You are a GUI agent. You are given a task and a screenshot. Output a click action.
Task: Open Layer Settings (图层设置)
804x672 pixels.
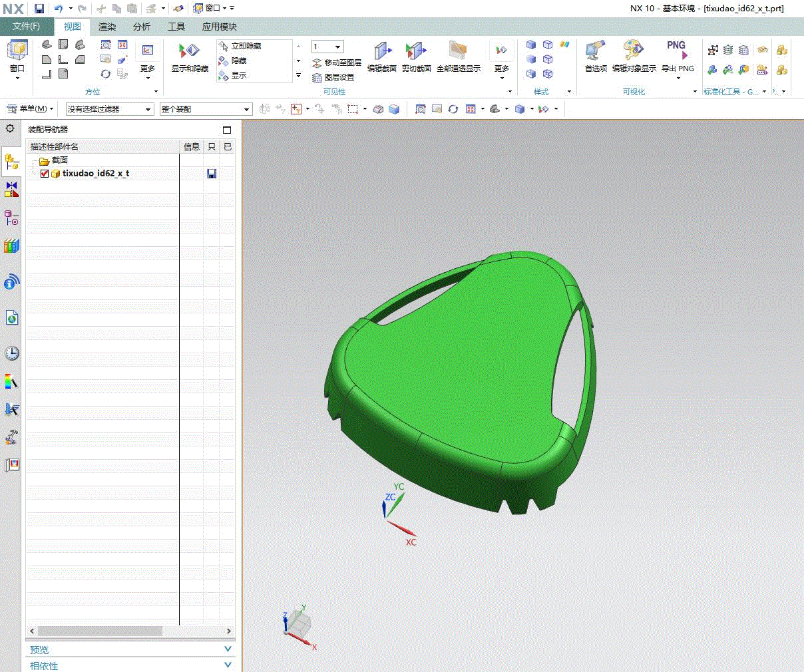coord(333,78)
